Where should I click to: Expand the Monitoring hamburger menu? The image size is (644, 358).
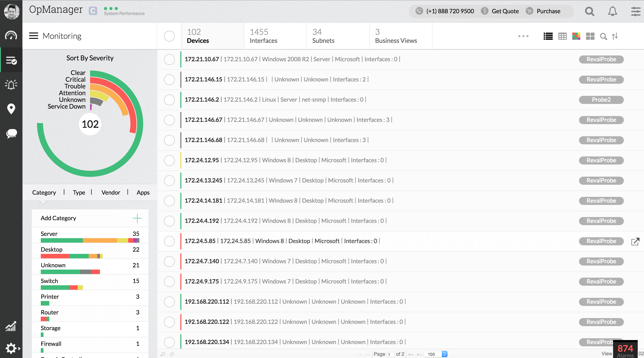34,36
